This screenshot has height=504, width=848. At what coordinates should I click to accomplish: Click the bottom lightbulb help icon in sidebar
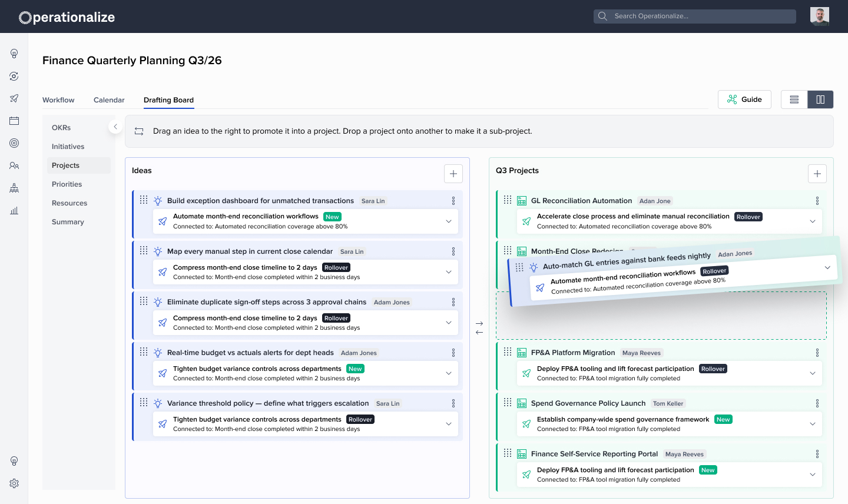click(x=14, y=461)
